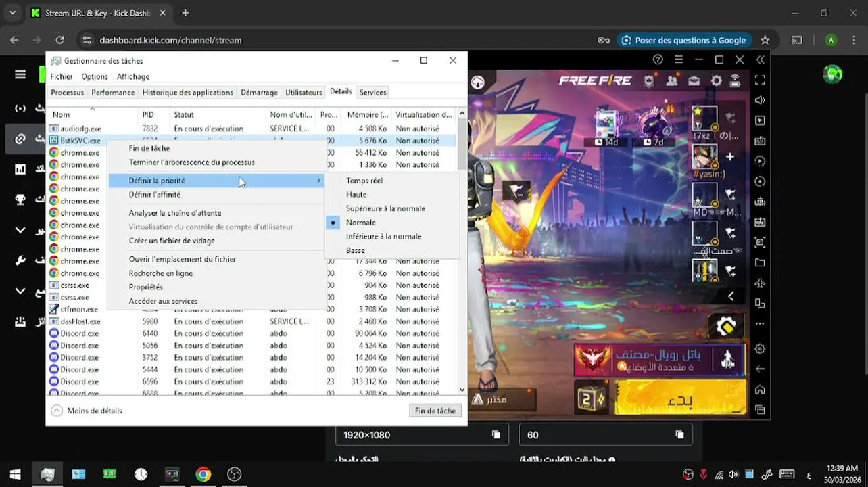Open Kick dashboard hamburger menu

click(20, 74)
